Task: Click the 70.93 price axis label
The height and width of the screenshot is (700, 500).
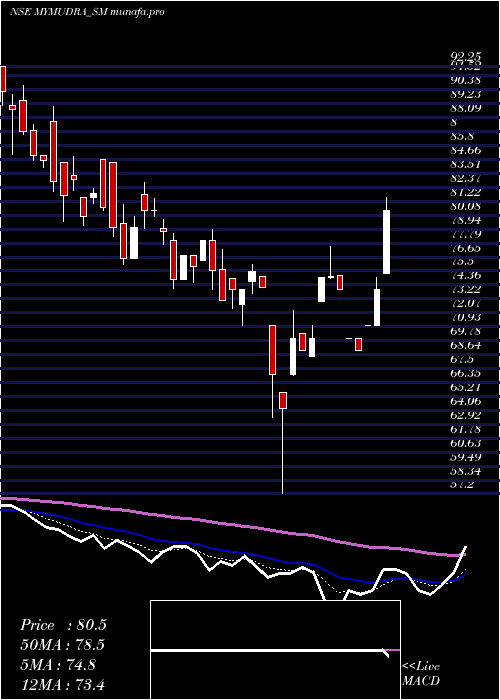Action: click(x=465, y=317)
